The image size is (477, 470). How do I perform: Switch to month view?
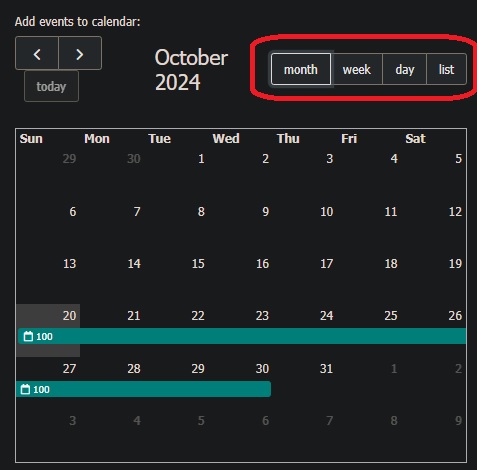[301, 69]
